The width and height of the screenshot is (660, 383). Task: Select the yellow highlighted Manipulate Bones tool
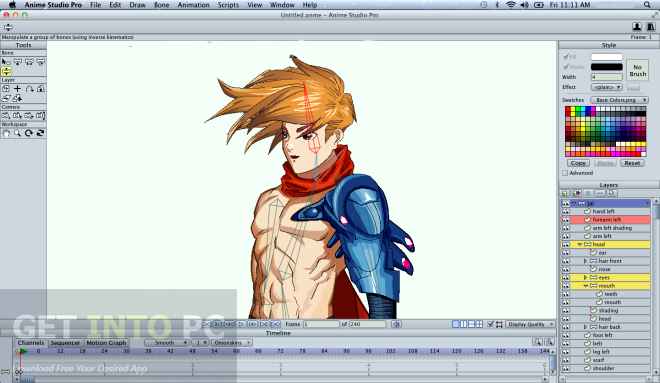[x=6, y=71]
